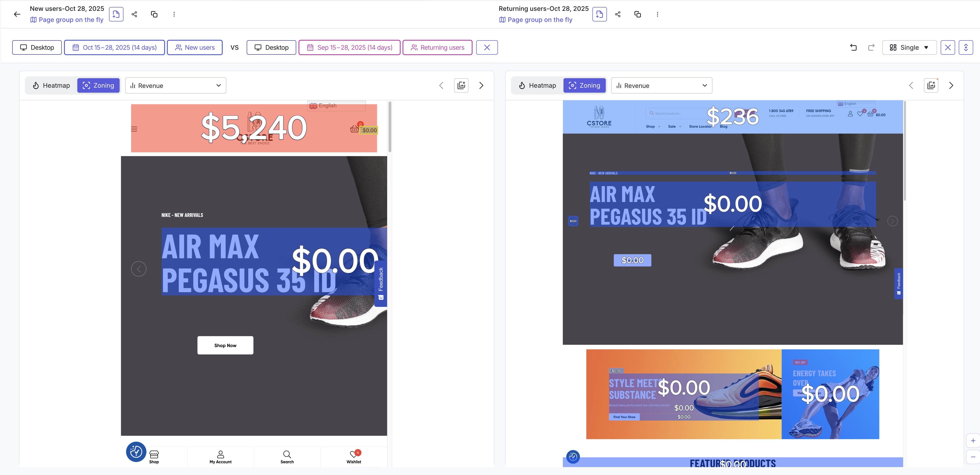Duplicate the Returning users snapshot
The image size is (980, 475).
(x=638, y=14)
